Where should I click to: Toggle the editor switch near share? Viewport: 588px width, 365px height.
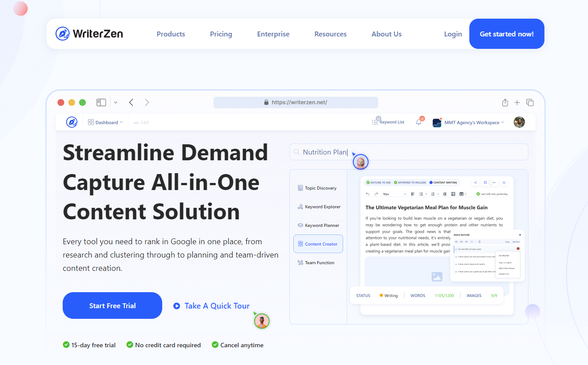click(492, 182)
